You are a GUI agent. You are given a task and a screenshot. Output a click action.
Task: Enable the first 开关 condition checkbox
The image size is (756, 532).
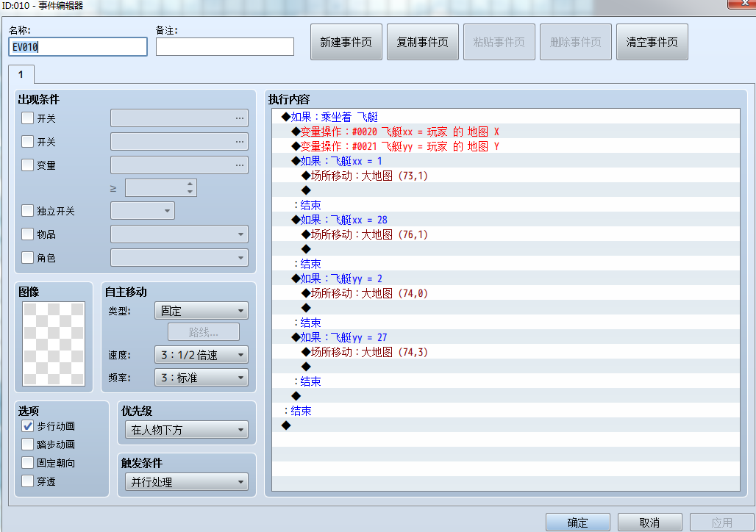click(x=27, y=118)
